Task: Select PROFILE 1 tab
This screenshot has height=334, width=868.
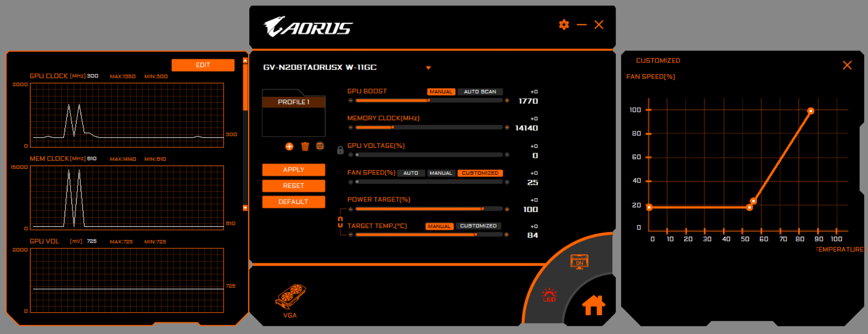Action: (x=294, y=102)
